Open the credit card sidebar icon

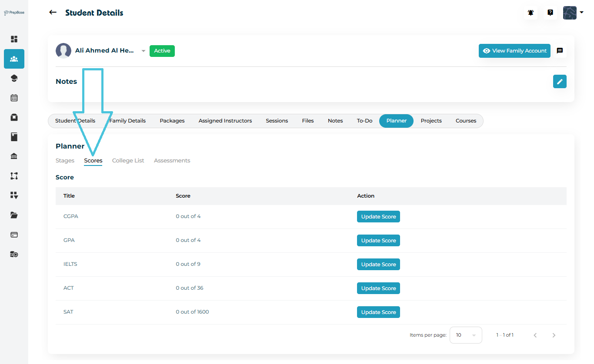[x=14, y=235]
